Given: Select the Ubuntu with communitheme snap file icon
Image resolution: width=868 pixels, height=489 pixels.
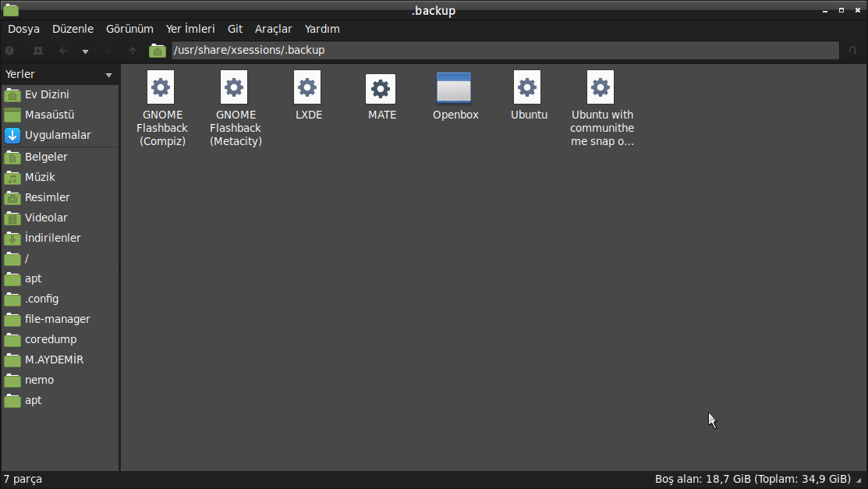Looking at the screenshot, I should tap(601, 87).
